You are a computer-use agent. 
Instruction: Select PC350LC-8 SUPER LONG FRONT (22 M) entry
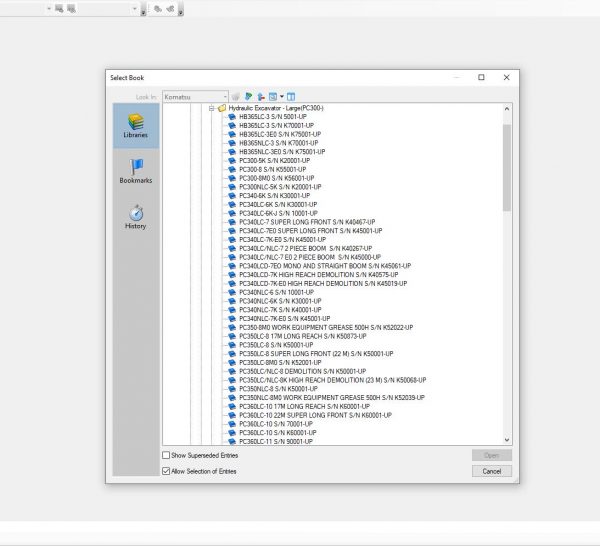pos(316,354)
